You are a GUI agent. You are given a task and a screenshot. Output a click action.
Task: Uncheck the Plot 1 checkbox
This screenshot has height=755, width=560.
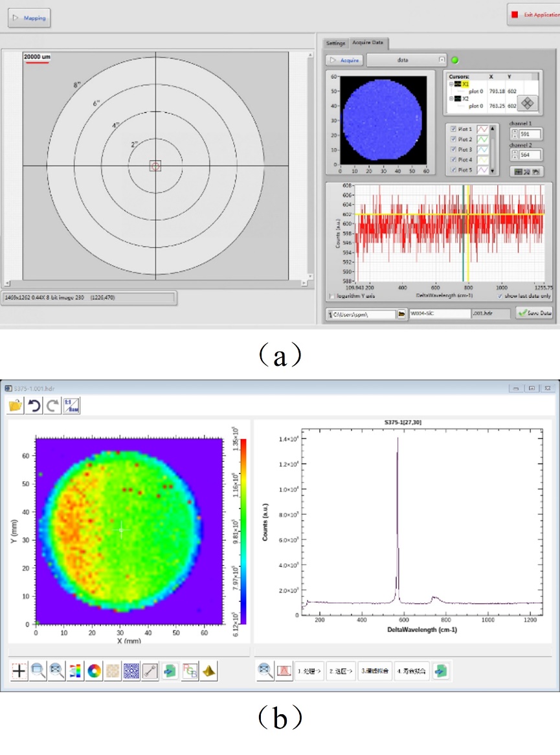(x=452, y=129)
